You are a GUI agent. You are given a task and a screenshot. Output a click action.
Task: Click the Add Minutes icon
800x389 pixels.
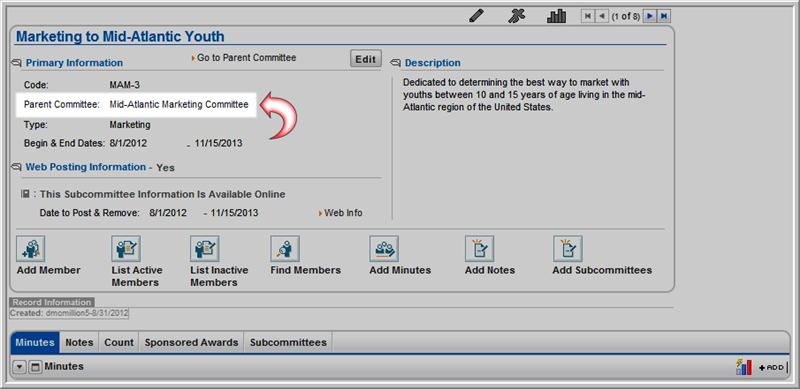tap(384, 249)
